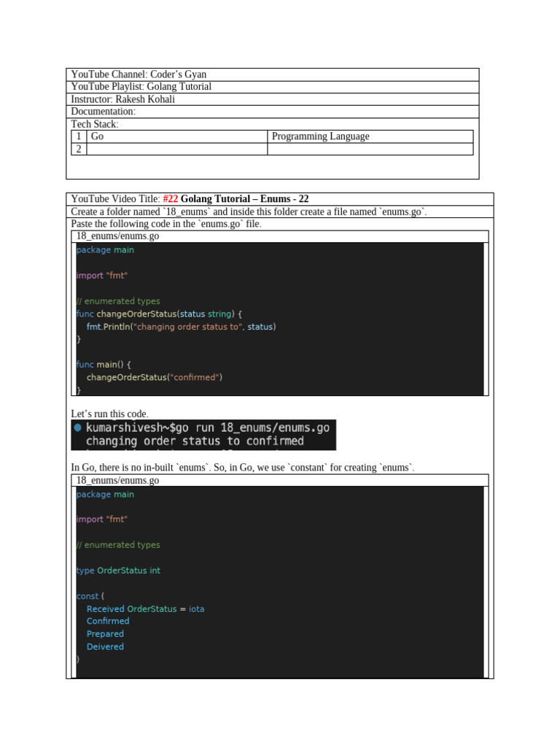
Task: Click the bold 'Golang Tutorial – Enums - 22' title
Action: point(244,198)
